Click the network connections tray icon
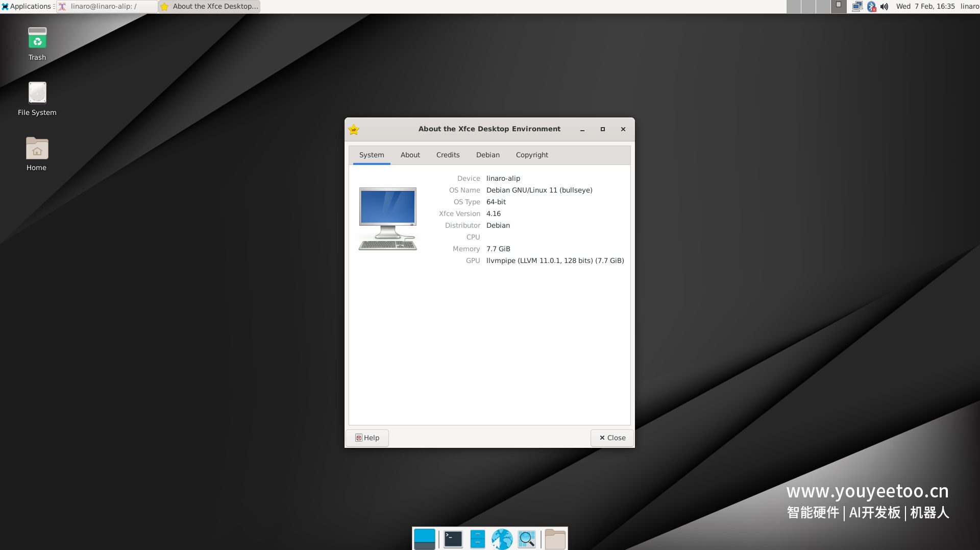Screen dimensions: 980x550 pos(857,7)
